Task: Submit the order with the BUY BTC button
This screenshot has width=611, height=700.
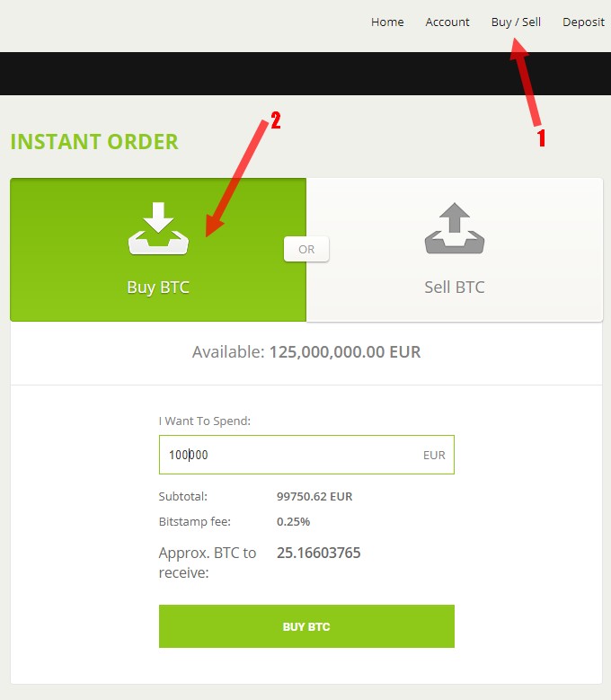Action: pyautogui.click(x=306, y=626)
